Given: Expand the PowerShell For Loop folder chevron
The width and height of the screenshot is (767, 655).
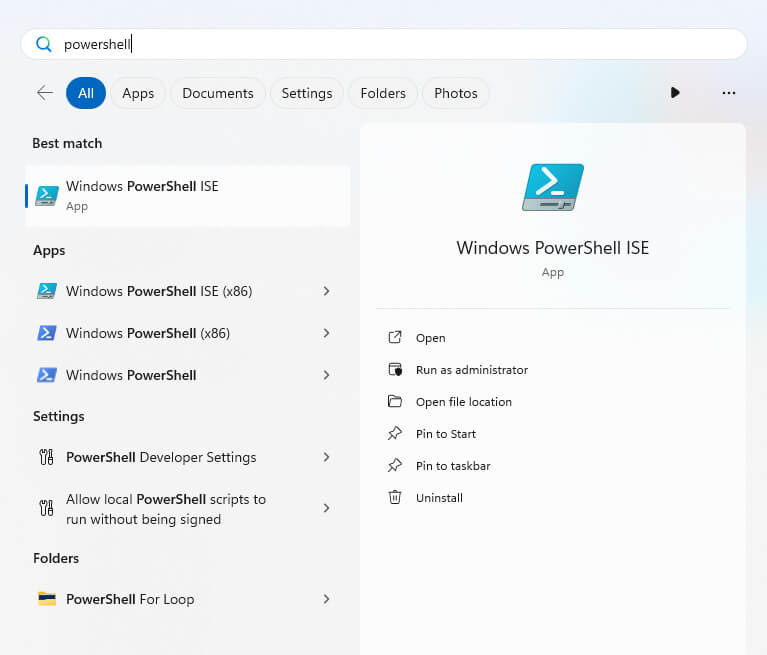Looking at the screenshot, I should click(326, 599).
